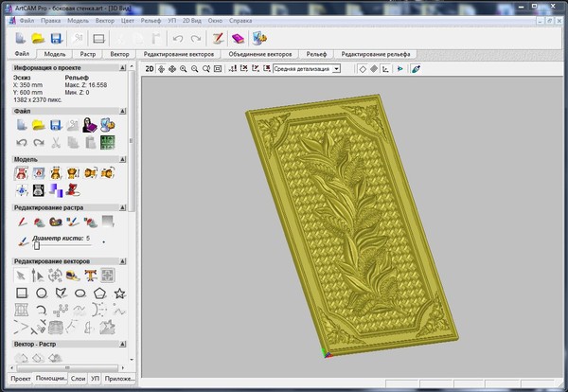Select the four-arrow pan view tool
Screen dimensions: 568x392
[172, 69]
